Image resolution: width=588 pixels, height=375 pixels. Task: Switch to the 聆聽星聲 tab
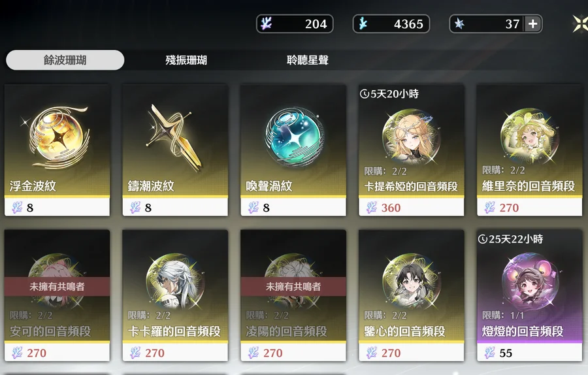point(308,60)
